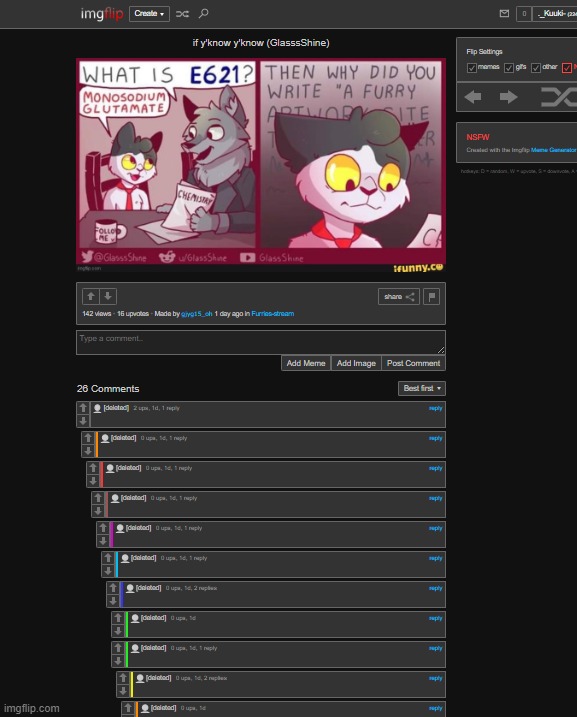Focus the Type a comment text box
The width and height of the screenshot is (577, 717).
tap(261, 342)
